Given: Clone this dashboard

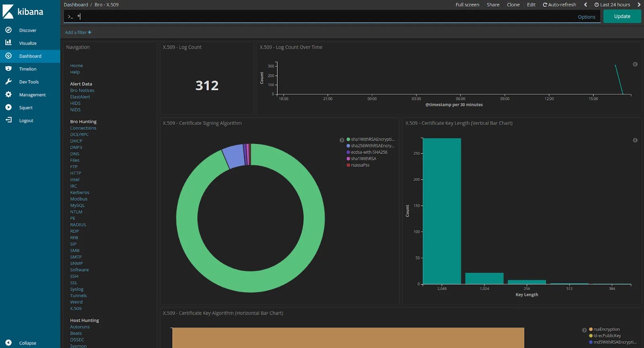Looking at the screenshot, I should [x=513, y=5].
